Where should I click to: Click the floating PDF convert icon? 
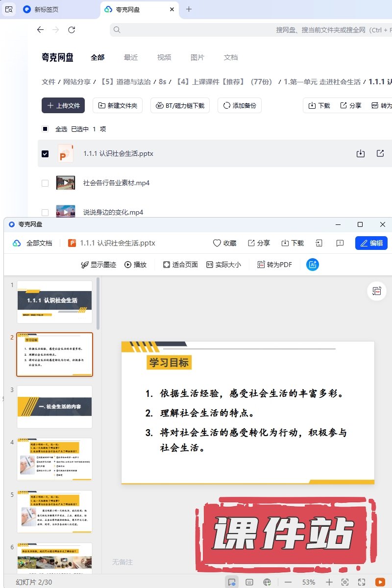point(376,292)
